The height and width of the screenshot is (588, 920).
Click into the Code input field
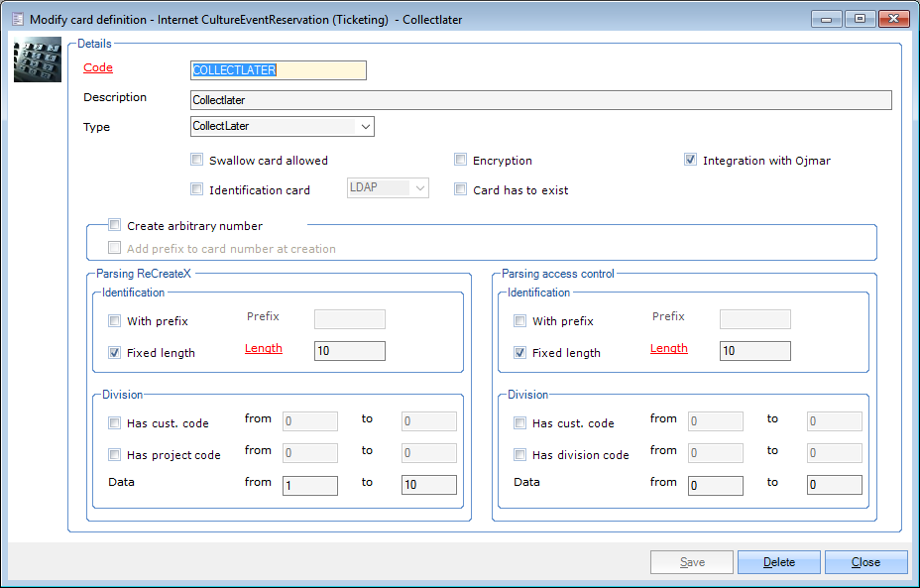coord(278,70)
